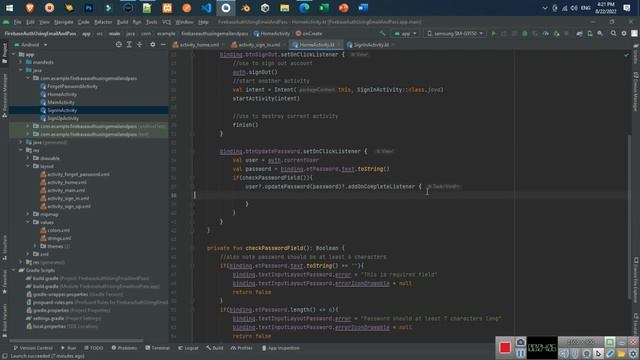Open the app run configuration dropdown
Image resolution: width=640 pixels, height=360 pixels.
point(405,33)
